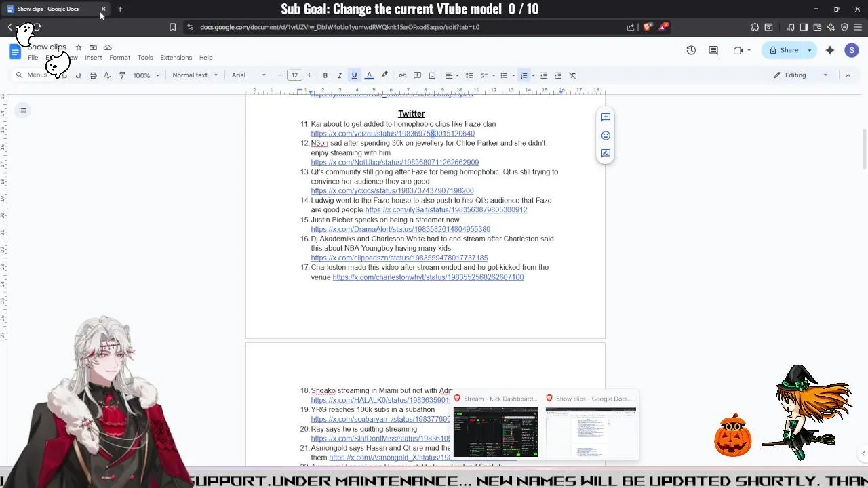868x488 pixels.
Task: Open the Extensions menu
Action: [x=176, y=58]
